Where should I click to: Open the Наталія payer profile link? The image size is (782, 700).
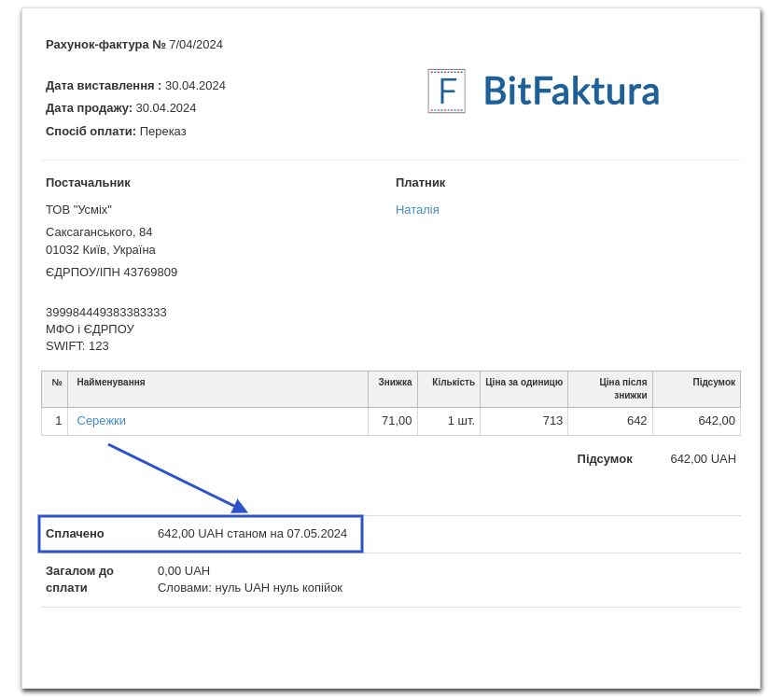[417, 209]
